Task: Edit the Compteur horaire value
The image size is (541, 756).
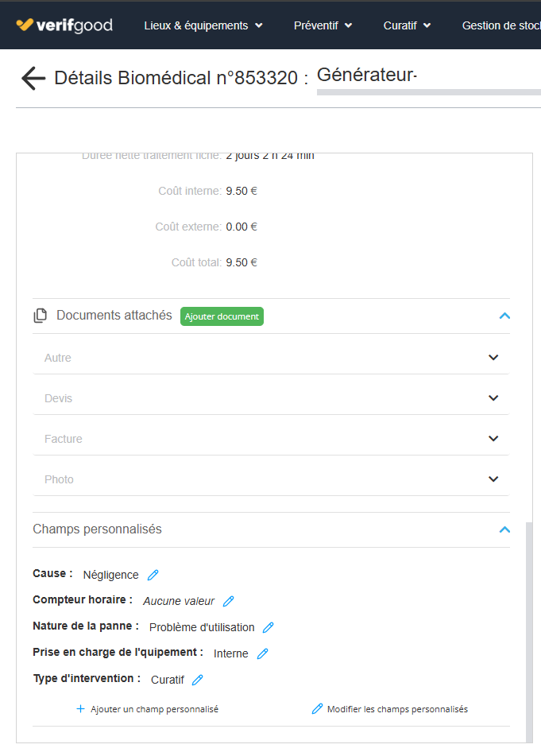Action: pyautogui.click(x=229, y=601)
